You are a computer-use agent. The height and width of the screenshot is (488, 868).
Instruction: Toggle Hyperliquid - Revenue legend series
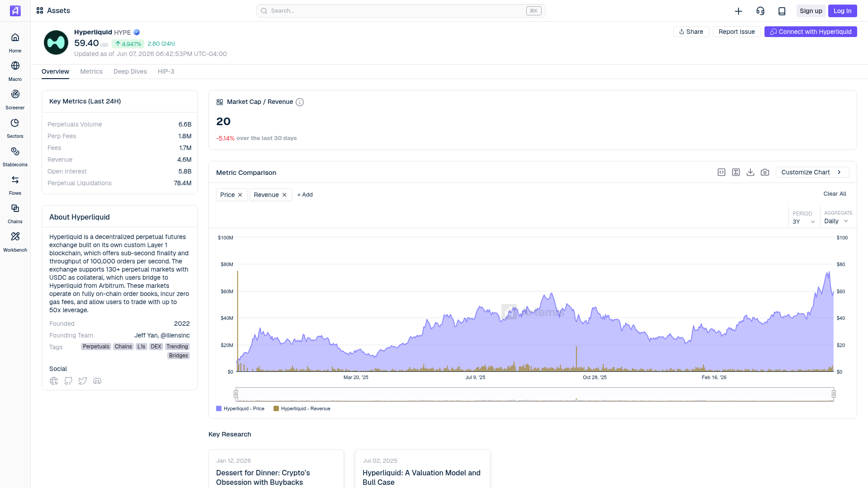click(302, 408)
